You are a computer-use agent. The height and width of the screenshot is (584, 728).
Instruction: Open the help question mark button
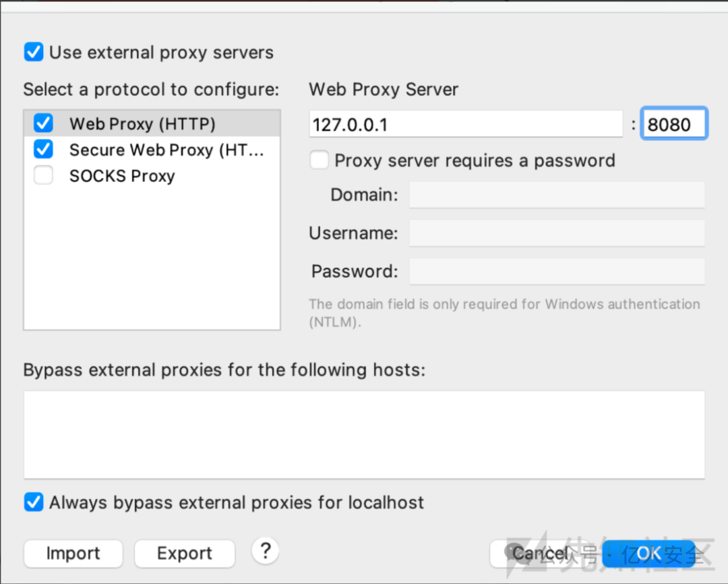click(266, 552)
